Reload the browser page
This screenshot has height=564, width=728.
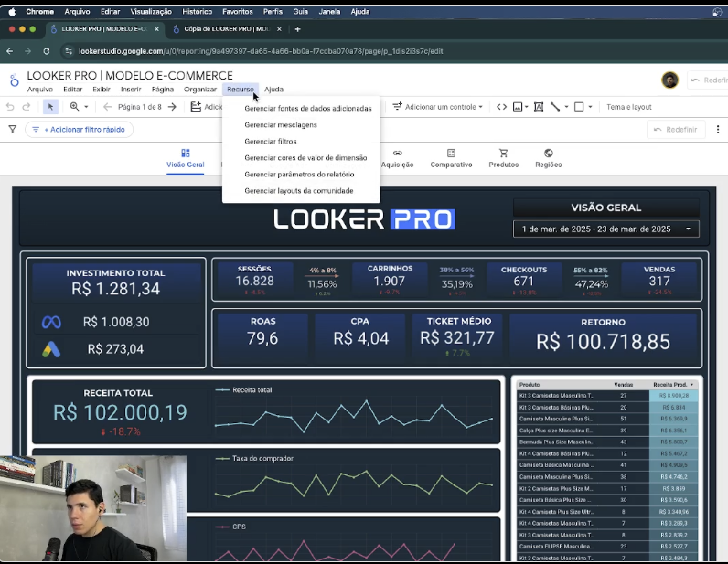click(x=47, y=51)
